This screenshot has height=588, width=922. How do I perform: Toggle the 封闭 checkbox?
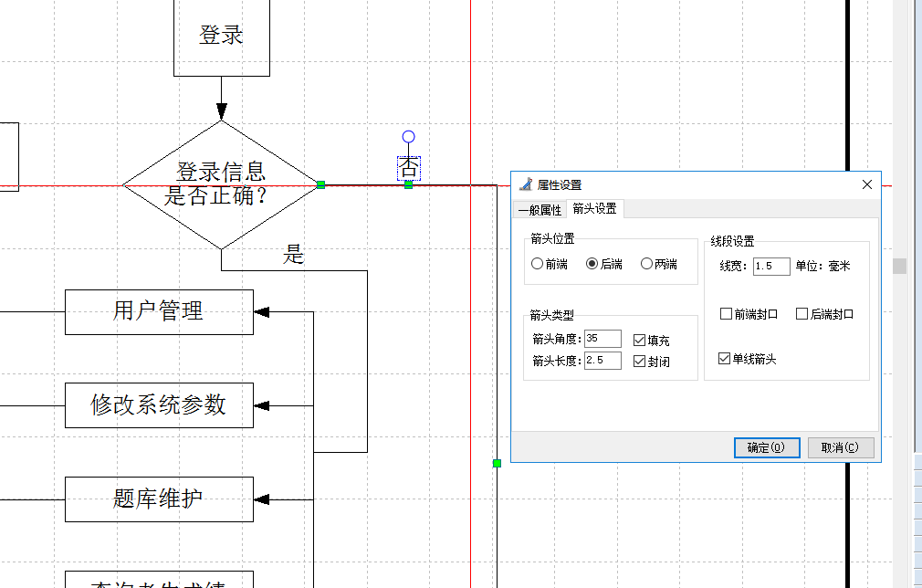coord(639,361)
